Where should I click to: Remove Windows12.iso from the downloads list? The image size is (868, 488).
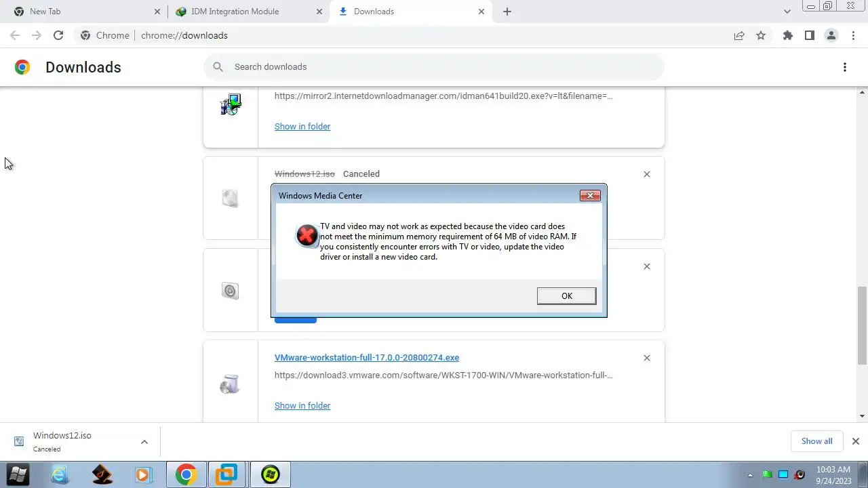(x=647, y=174)
